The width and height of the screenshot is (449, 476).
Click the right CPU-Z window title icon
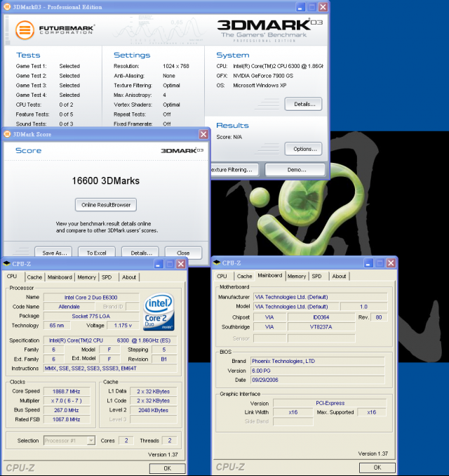pyautogui.click(x=217, y=263)
